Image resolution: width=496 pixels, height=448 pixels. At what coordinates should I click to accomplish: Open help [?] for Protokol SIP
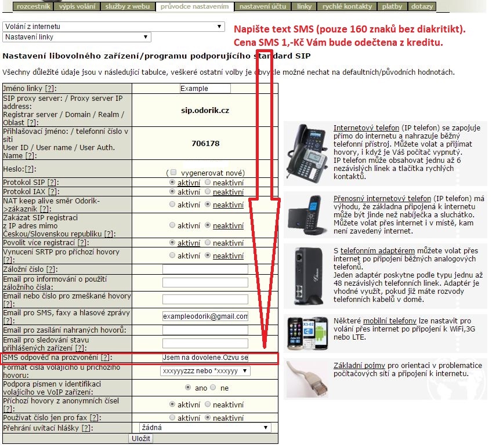52,183
